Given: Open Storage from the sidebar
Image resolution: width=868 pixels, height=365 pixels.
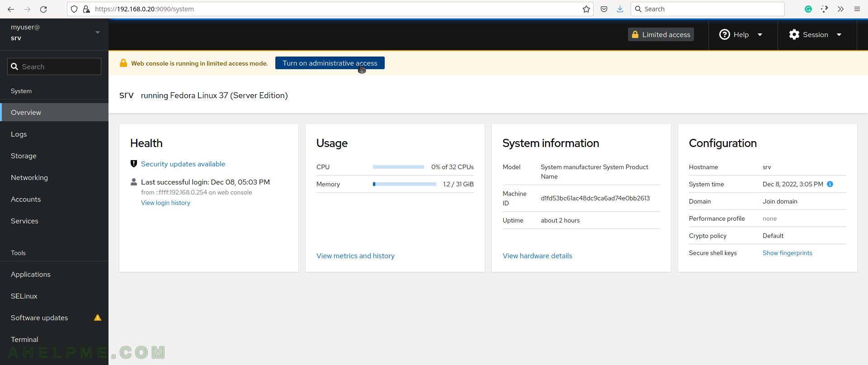Looking at the screenshot, I should point(54,156).
